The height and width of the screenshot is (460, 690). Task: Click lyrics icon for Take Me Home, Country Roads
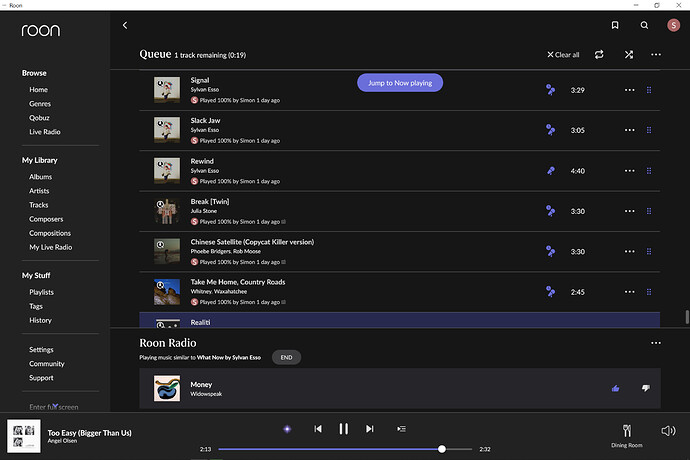pos(551,291)
